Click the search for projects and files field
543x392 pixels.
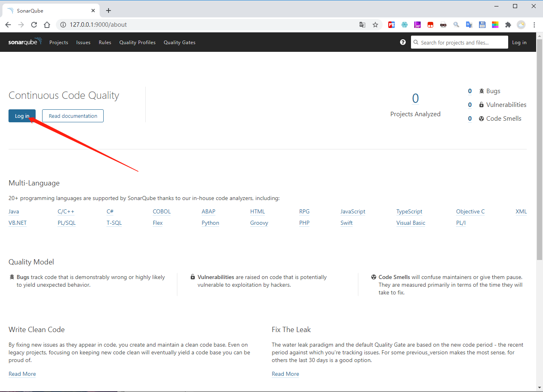(x=460, y=42)
